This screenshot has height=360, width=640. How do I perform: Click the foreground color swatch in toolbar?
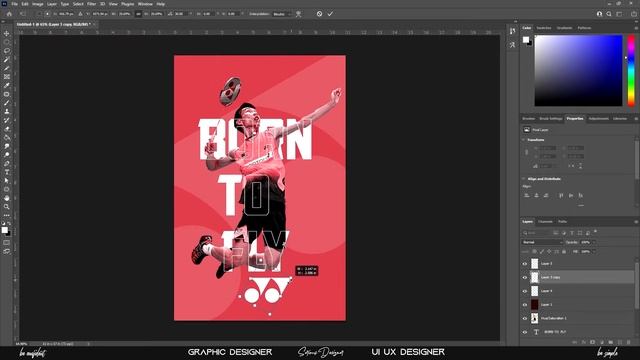pyautogui.click(x=4, y=230)
